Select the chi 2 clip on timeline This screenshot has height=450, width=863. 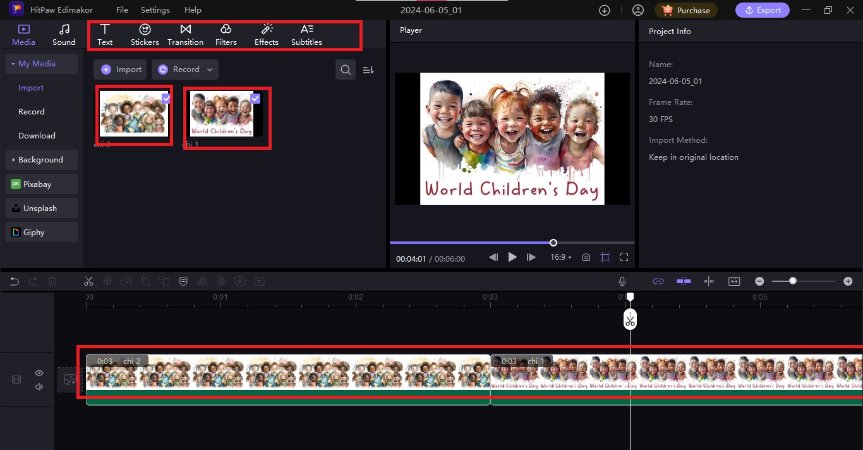pyautogui.click(x=288, y=380)
